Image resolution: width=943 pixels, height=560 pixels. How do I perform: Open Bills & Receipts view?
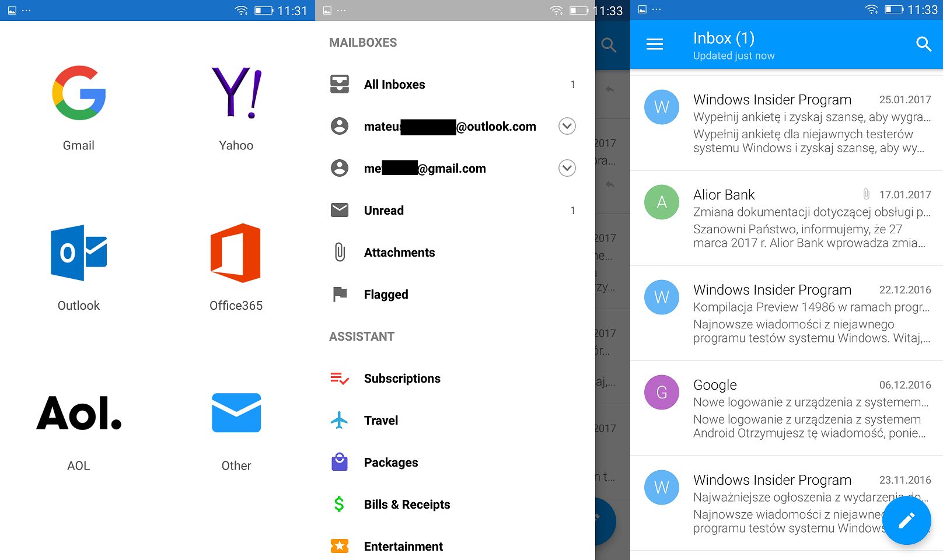pos(455,504)
